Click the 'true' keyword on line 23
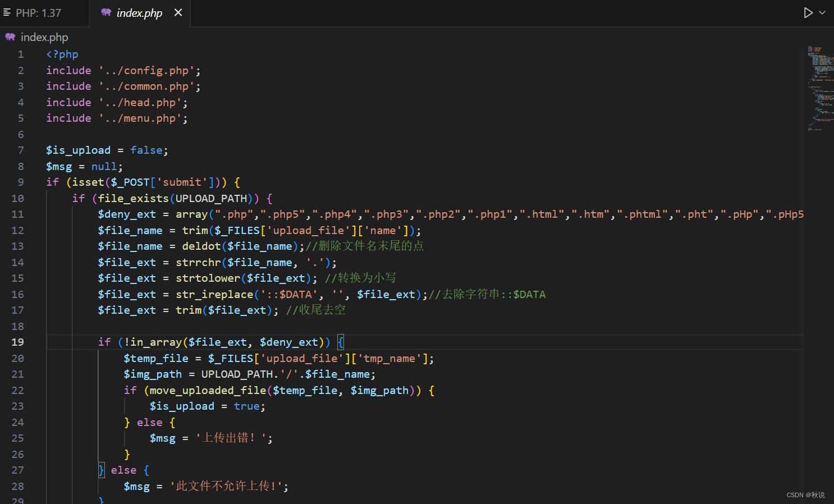 (x=247, y=406)
